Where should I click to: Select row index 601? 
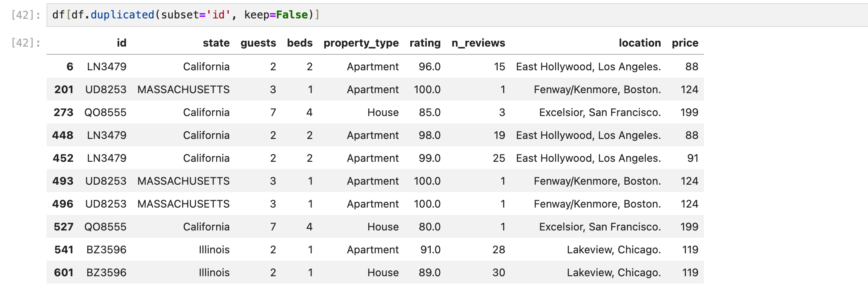[64, 273]
